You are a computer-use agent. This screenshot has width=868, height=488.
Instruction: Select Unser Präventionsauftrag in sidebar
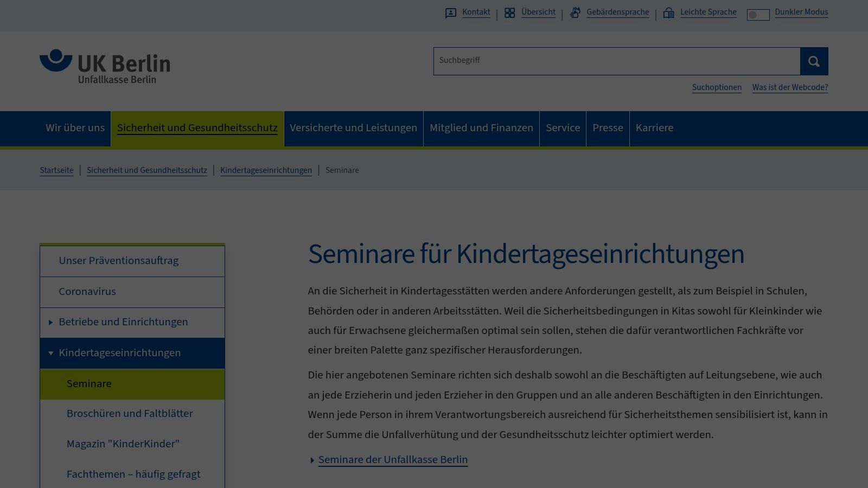click(132, 261)
